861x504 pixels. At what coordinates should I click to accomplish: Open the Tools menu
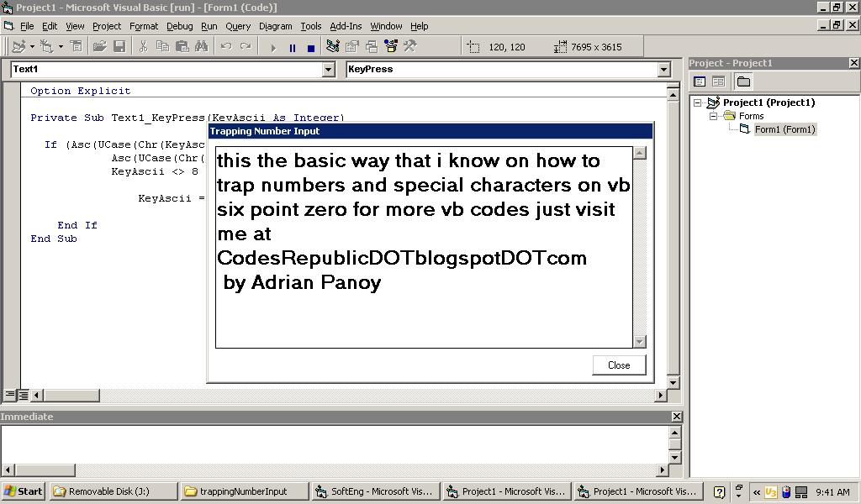pos(311,26)
